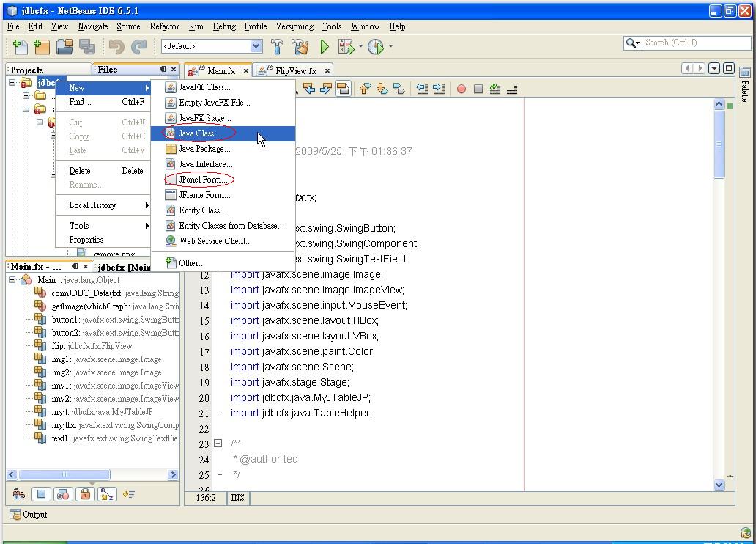The image size is (756, 544).
Task: Click the Undo arrow icon
Action: click(116, 46)
